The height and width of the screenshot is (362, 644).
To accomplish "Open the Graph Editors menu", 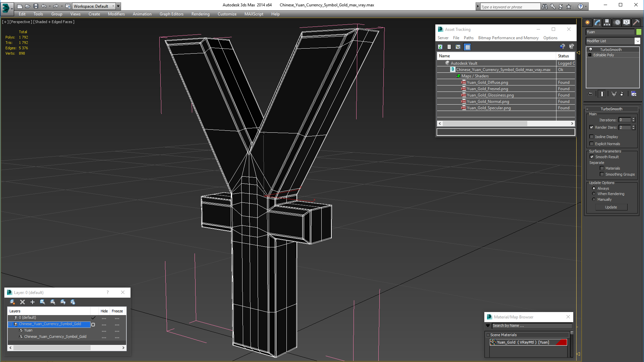I will click(x=171, y=14).
